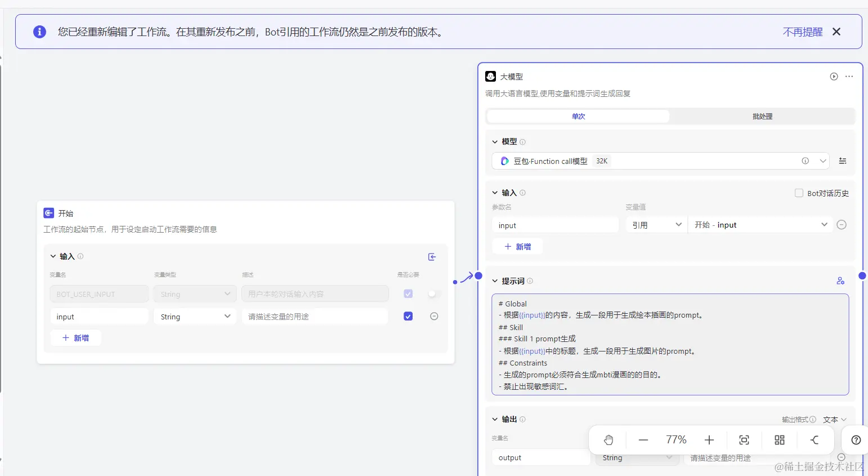Click 新增 in 大模型 input section

(x=517, y=247)
